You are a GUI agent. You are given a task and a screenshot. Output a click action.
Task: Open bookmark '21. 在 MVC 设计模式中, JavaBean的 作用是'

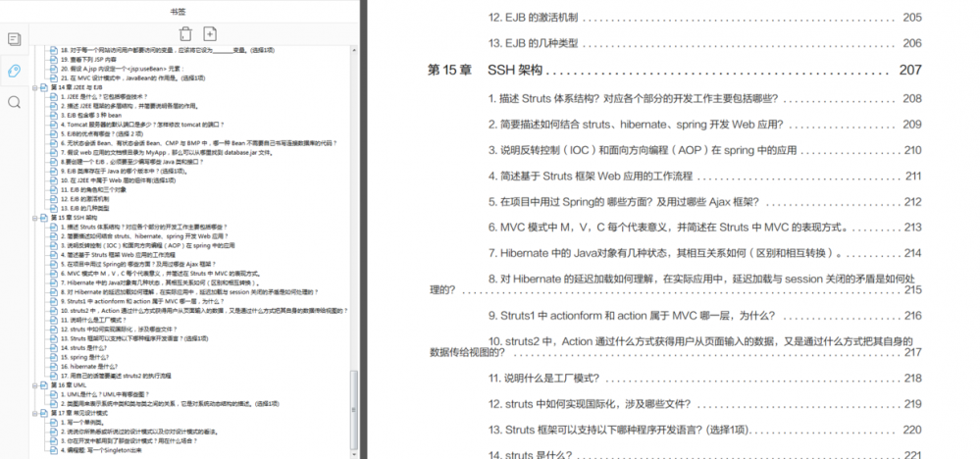click(132, 78)
